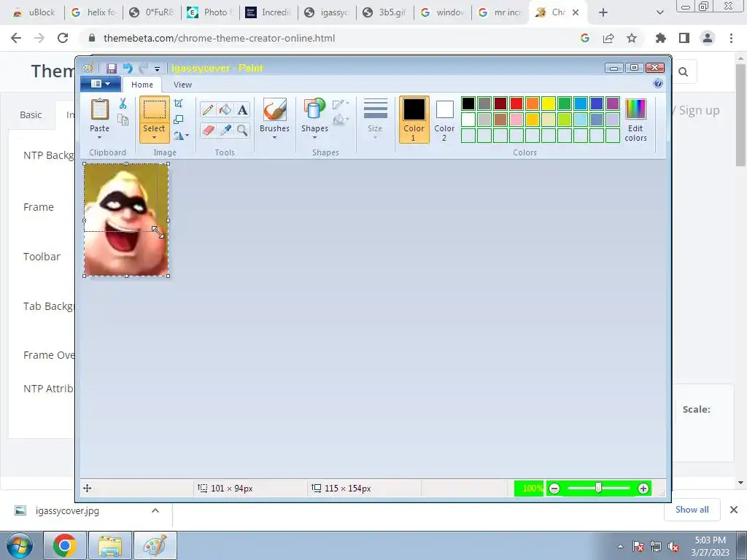Open Chrome tab search chevron
This screenshot has width=747, height=560.
tap(659, 12)
